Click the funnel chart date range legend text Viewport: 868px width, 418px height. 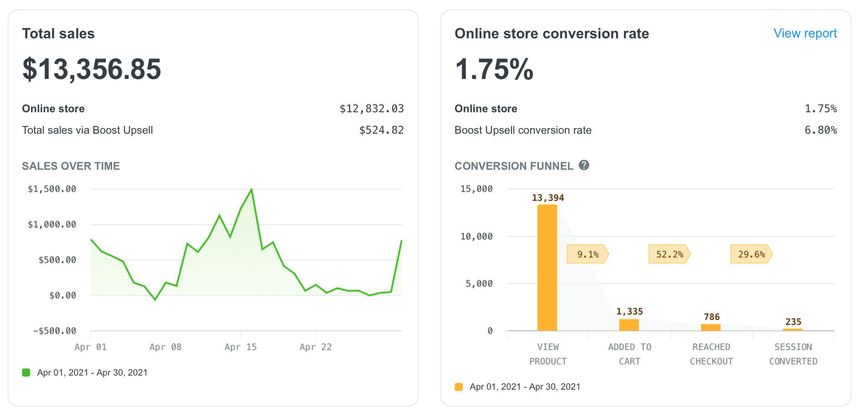point(525,387)
